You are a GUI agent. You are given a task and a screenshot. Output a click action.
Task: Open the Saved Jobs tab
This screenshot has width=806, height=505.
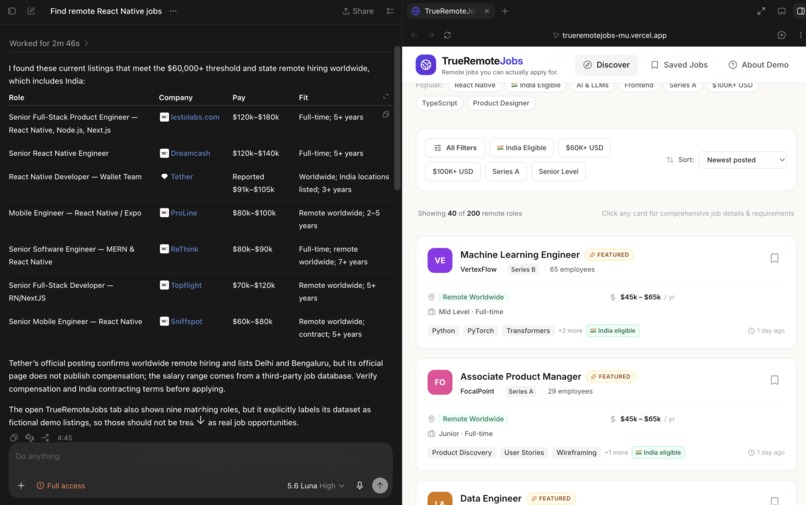pyautogui.click(x=679, y=65)
